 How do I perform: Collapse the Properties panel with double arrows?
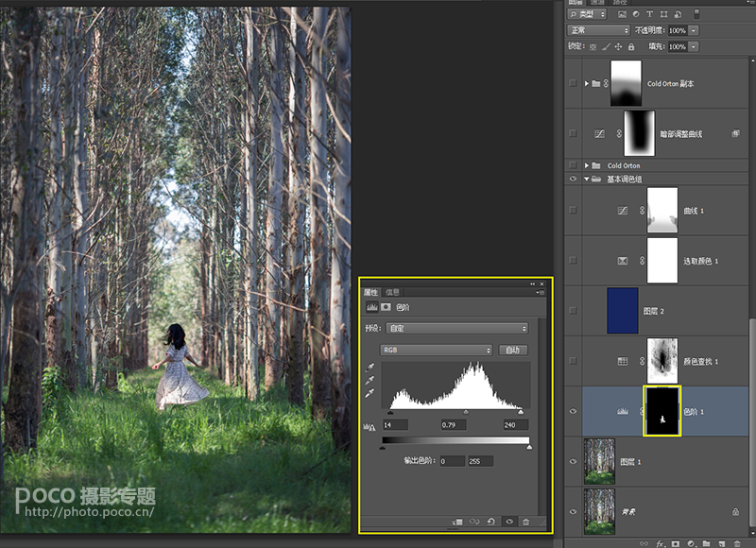(x=532, y=283)
